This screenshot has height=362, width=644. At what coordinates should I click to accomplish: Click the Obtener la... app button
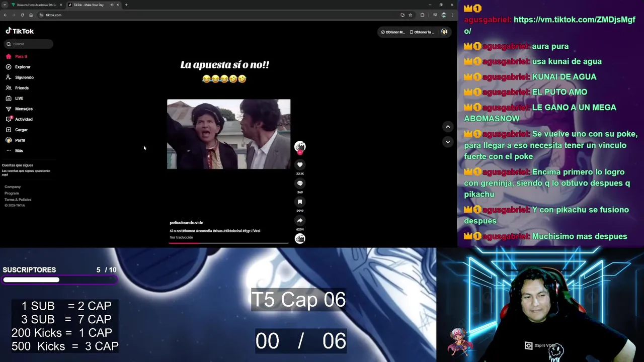[x=422, y=32]
